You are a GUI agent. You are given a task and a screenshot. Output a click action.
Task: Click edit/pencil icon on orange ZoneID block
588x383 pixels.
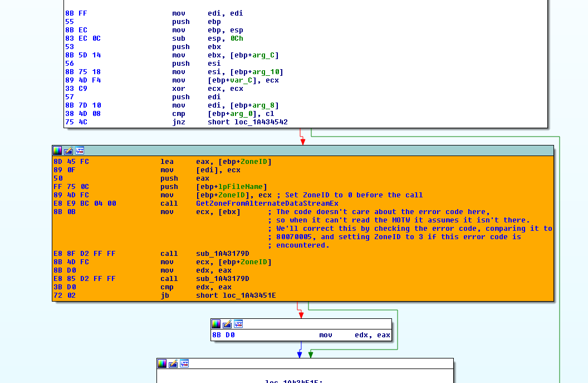68,151
